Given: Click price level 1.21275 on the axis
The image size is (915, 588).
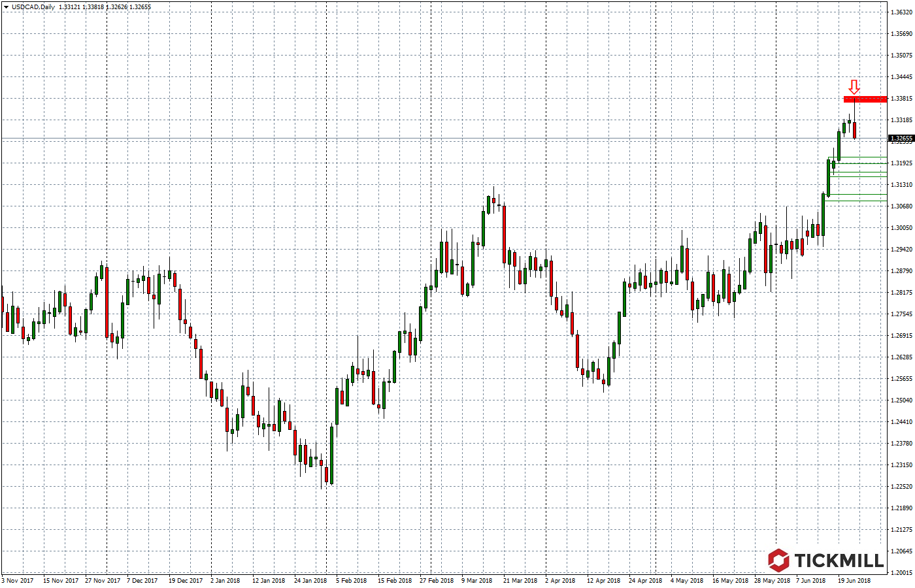Looking at the screenshot, I should 902,530.
